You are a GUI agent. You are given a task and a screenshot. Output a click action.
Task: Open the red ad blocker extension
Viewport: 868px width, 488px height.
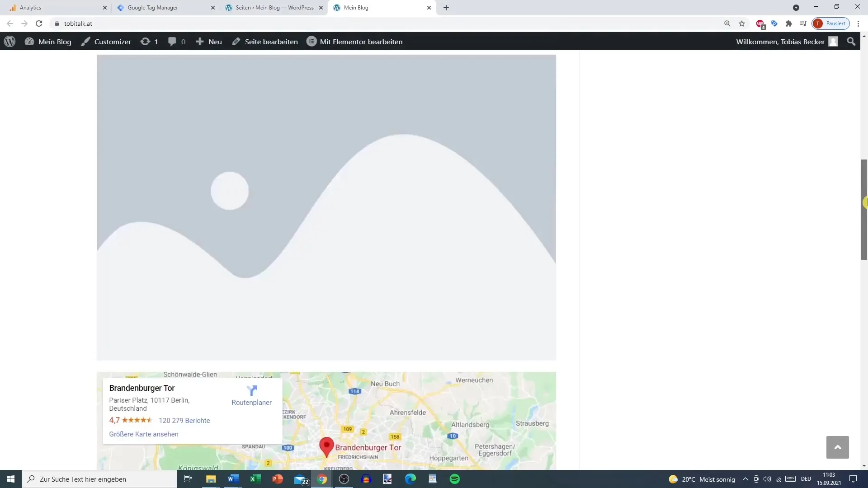tap(760, 23)
